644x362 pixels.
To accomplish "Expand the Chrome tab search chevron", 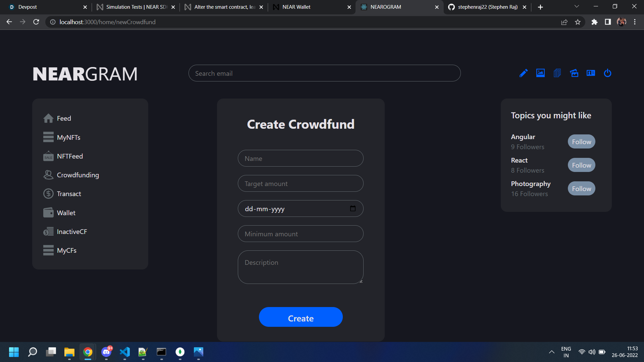I will 577,7.
